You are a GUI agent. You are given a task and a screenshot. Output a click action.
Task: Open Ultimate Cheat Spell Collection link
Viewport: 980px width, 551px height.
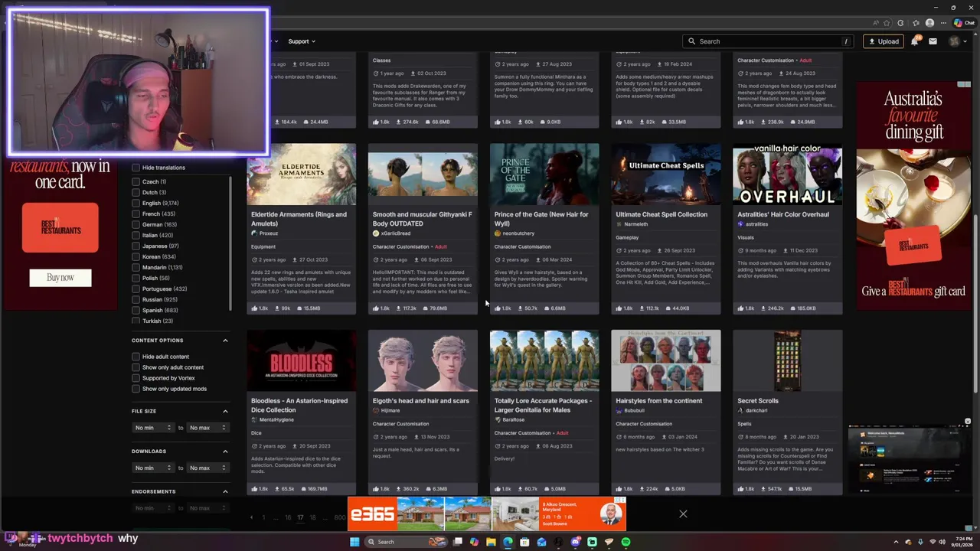(x=661, y=214)
